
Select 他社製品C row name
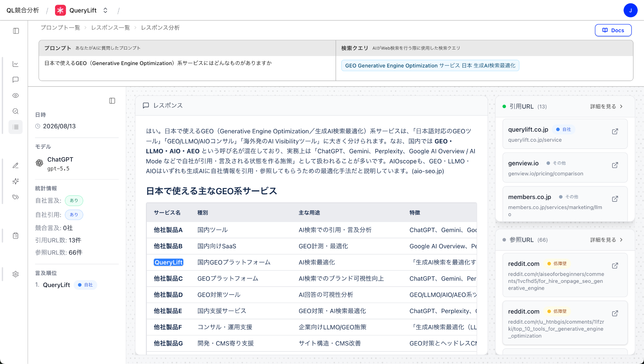point(168,279)
